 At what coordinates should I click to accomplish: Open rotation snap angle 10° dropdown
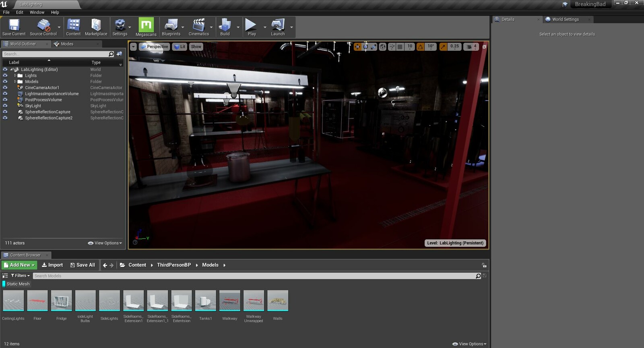pyautogui.click(x=431, y=47)
